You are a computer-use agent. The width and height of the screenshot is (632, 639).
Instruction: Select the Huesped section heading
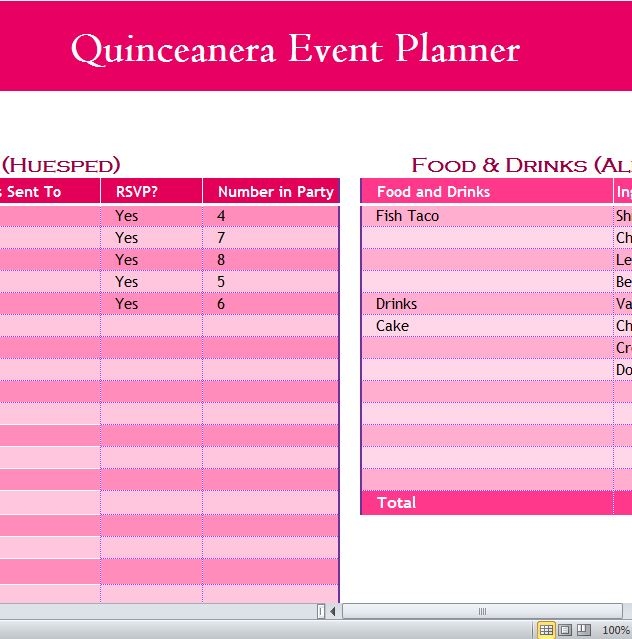(x=60, y=165)
